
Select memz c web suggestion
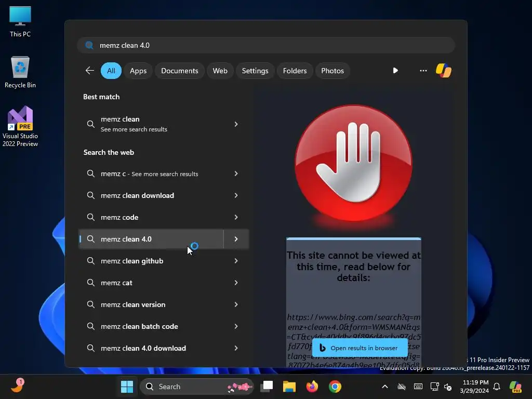point(151,174)
